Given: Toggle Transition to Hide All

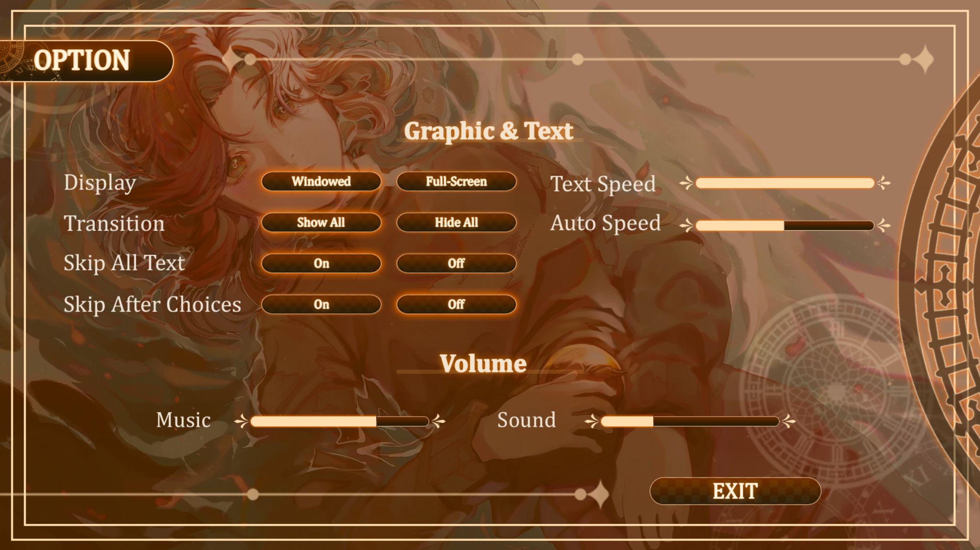Looking at the screenshot, I should point(456,222).
